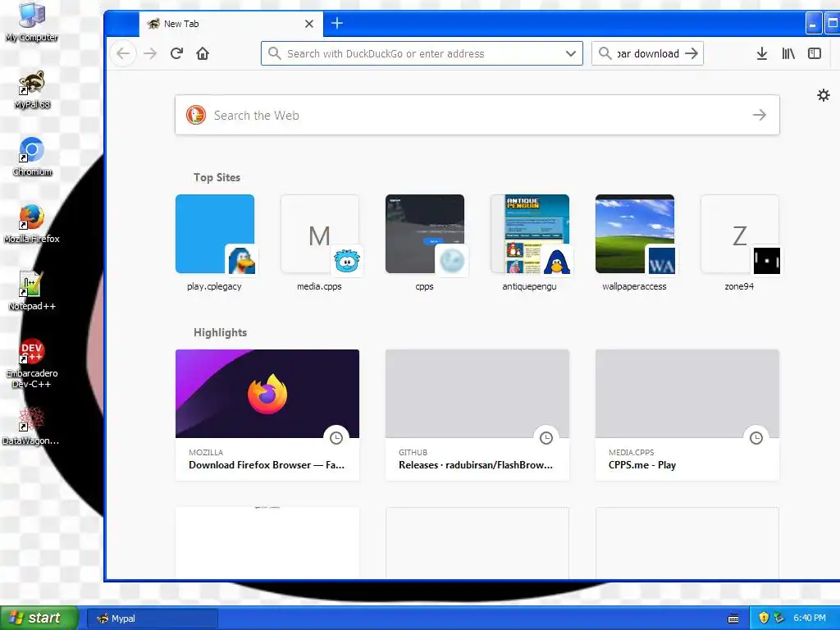The height and width of the screenshot is (630, 840).
Task: Open the Windows start menu
Action: click(39, 619)
